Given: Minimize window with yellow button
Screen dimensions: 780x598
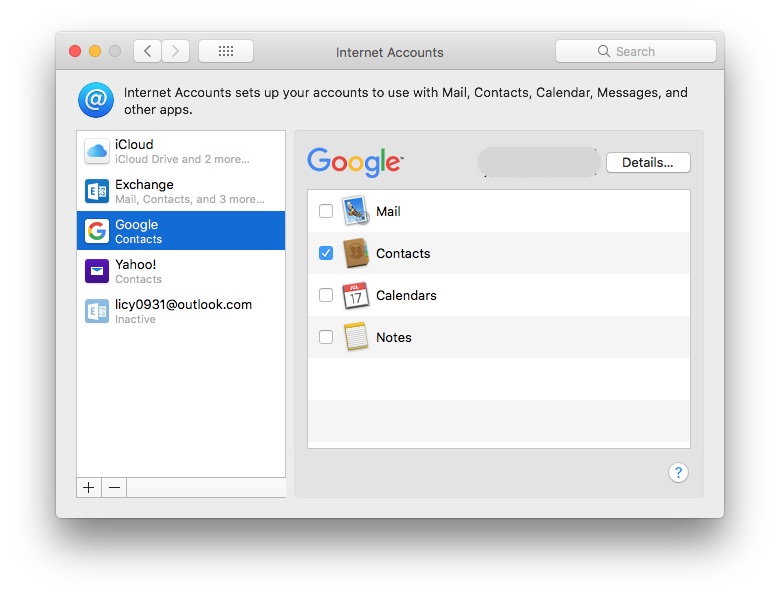Looking at the screenshot, I should [x=95, y=51].
